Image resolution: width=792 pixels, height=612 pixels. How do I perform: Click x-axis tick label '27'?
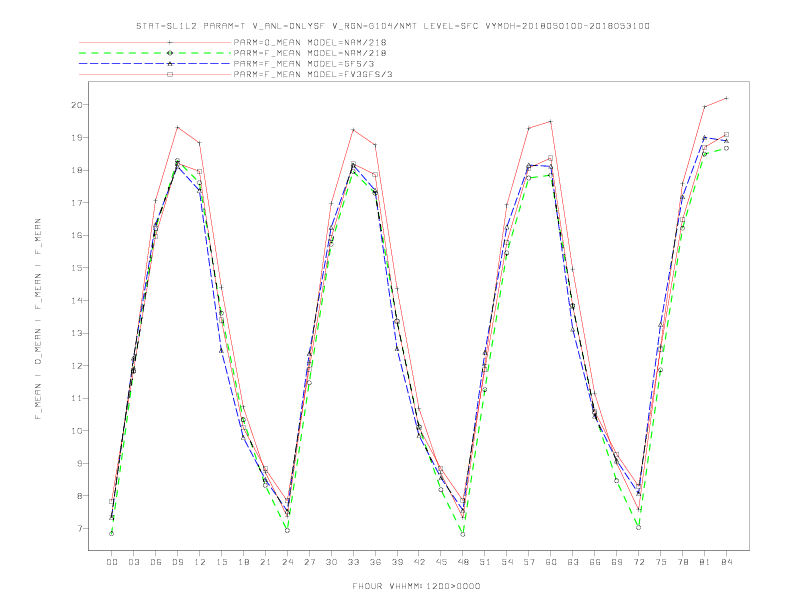click(309, 562)
